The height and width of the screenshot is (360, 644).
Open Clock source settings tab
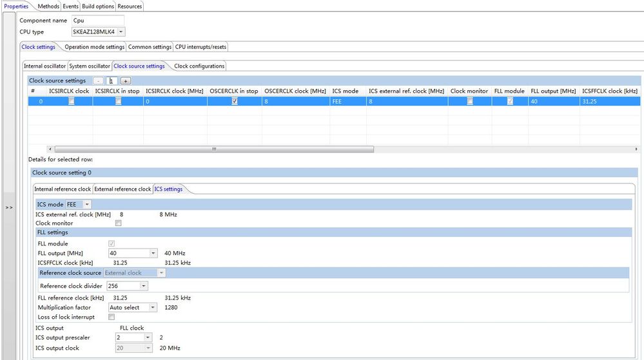[139, 66]
